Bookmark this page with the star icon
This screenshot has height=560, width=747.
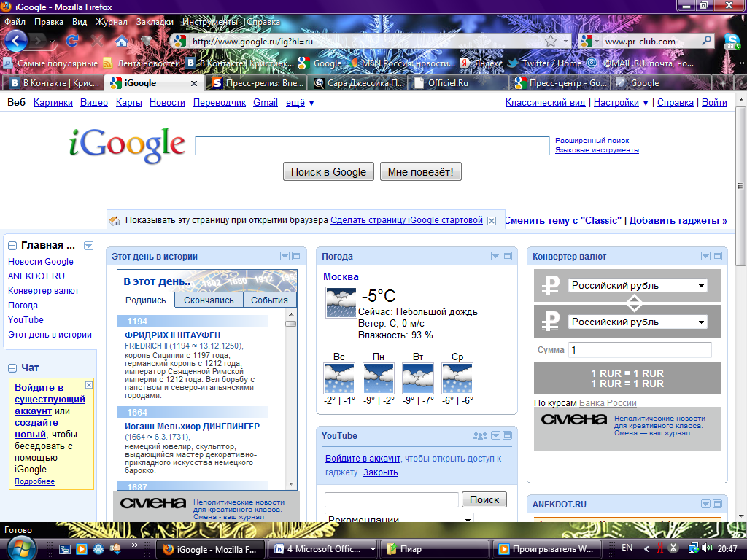(x=551, y=41)
